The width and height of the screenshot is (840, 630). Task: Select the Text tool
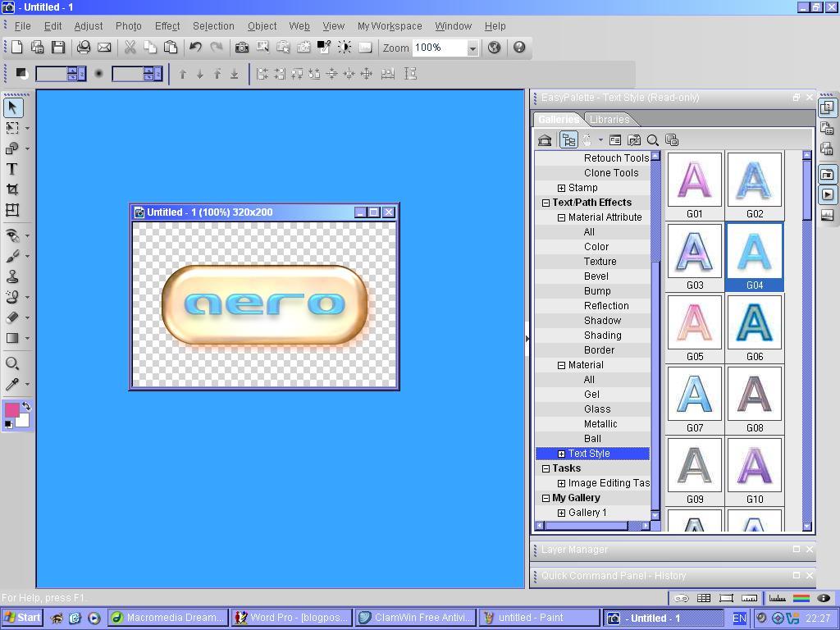(x=12, y=169)
